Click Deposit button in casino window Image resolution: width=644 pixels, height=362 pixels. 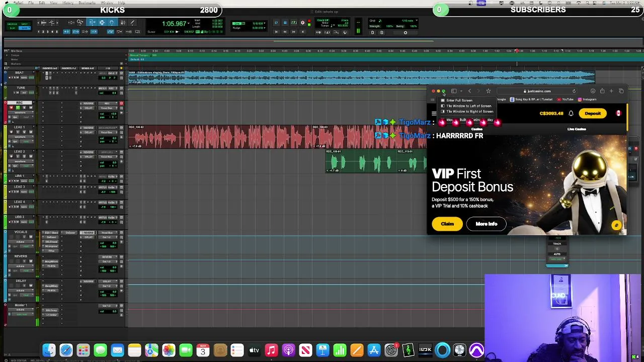click(593, 114)
